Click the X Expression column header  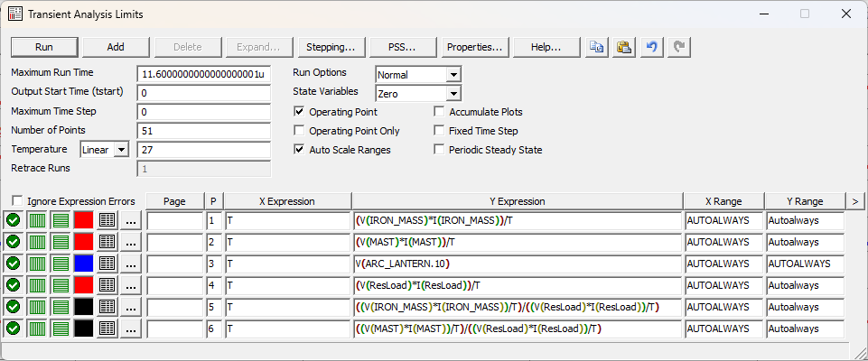[287, 201]
